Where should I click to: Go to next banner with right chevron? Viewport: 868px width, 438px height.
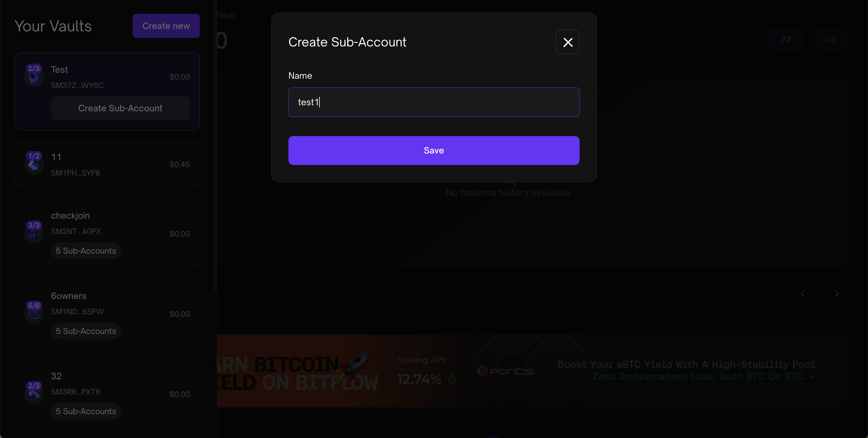click(836, 294)
